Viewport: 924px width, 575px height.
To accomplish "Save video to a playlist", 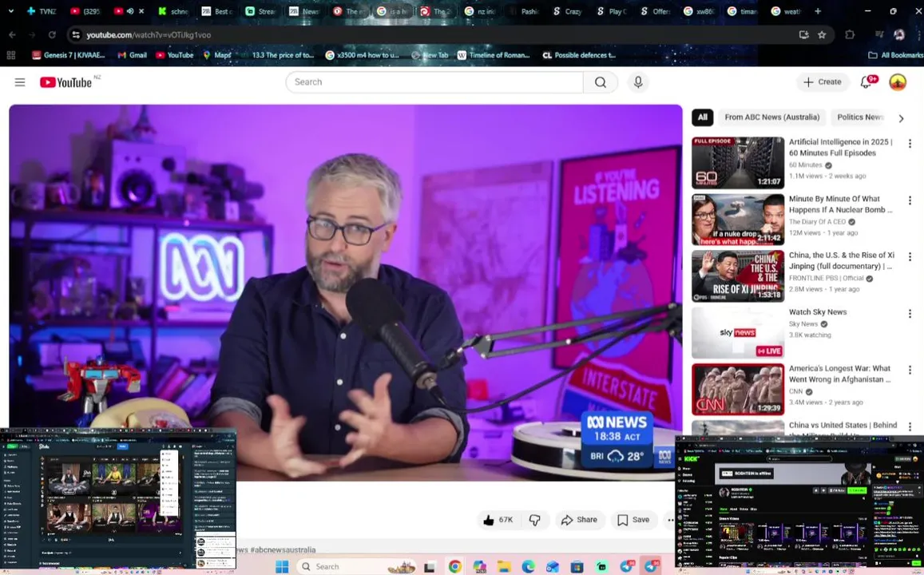I will (633, 520).
